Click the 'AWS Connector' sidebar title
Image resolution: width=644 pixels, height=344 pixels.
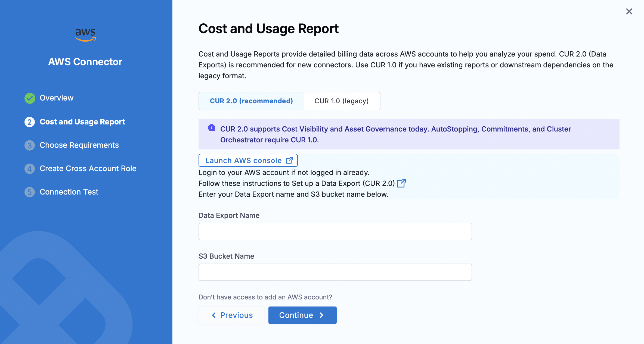[x=85, y=62]
